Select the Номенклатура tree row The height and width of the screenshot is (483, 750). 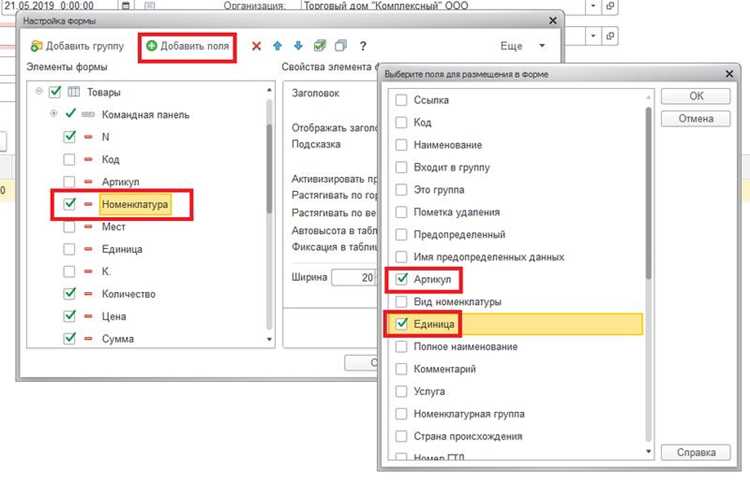coord(135,204)
